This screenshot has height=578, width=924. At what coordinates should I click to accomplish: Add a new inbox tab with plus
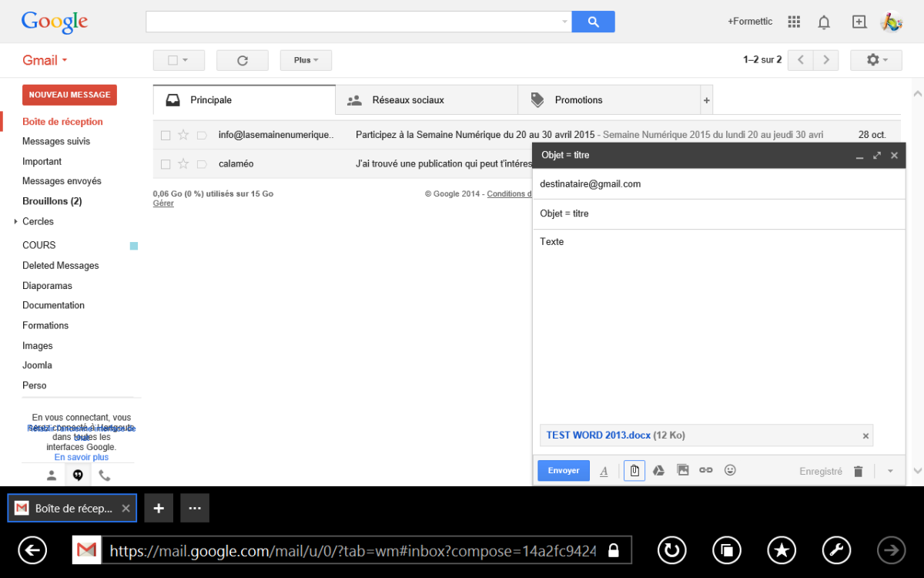tap(707, 100)
